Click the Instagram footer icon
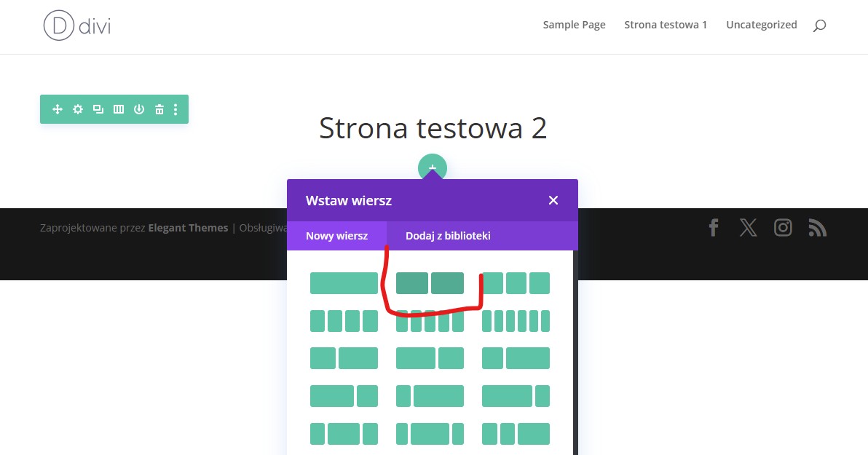This screenshot has width=868, height=455. click(783, 228)
